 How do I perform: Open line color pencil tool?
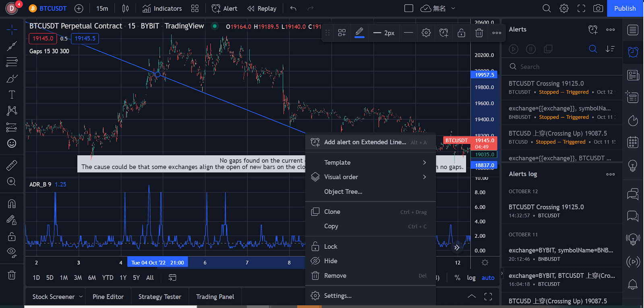pyautogui.click(x=359, y=32)
